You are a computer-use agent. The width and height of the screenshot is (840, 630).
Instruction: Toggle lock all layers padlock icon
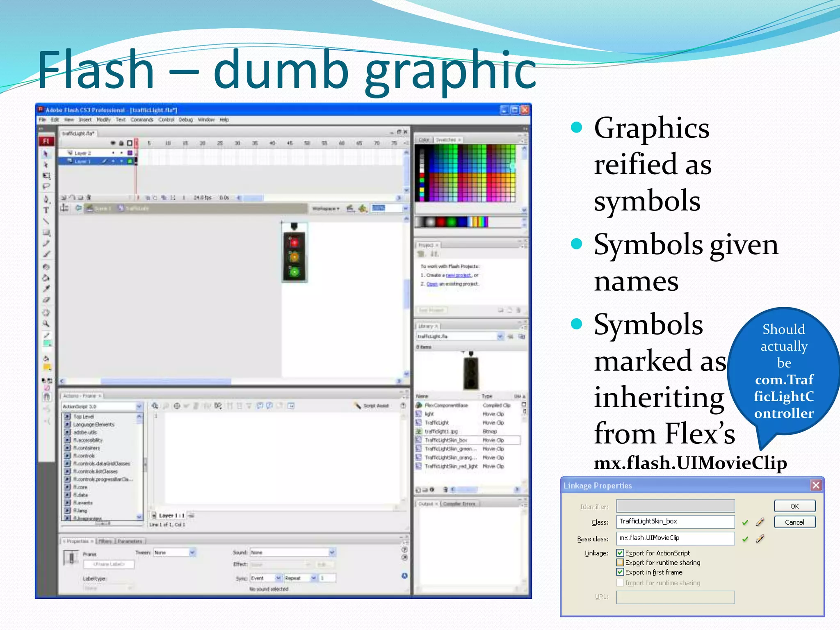[121, 143]
